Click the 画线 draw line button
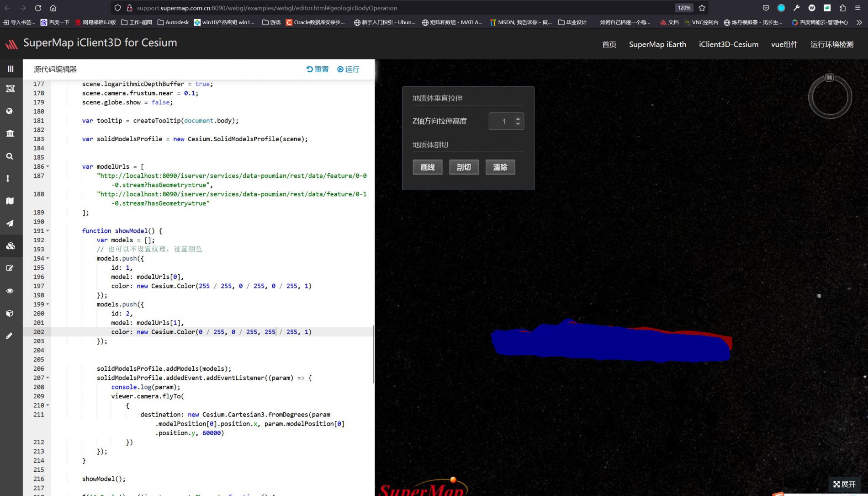The height and width of the screenshot is (496, 868). 428,167
